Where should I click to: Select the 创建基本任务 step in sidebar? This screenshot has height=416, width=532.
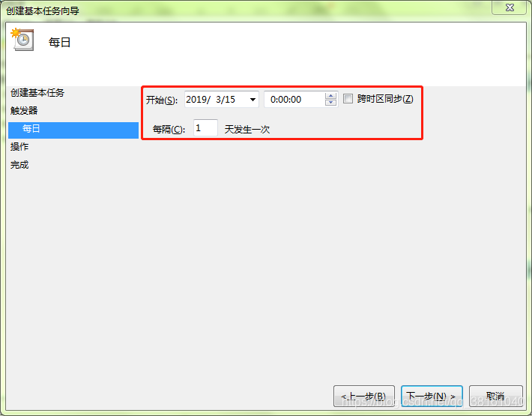click(37, 93)
